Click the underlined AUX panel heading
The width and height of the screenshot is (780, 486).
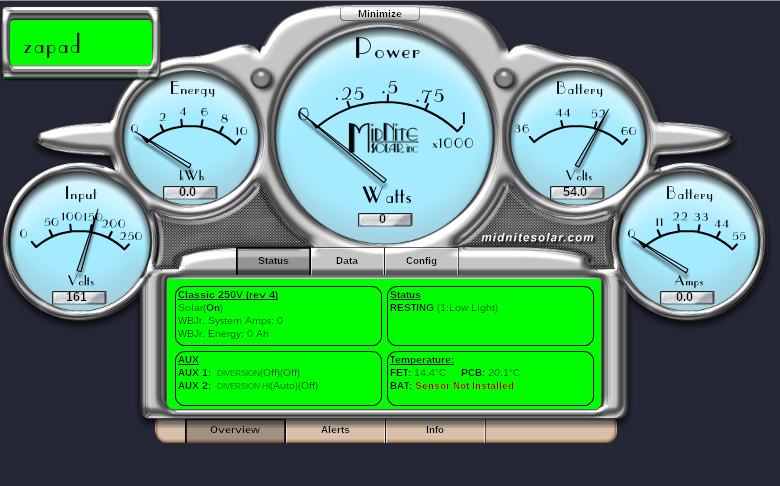pyautogui.click(x=189, y=360)
